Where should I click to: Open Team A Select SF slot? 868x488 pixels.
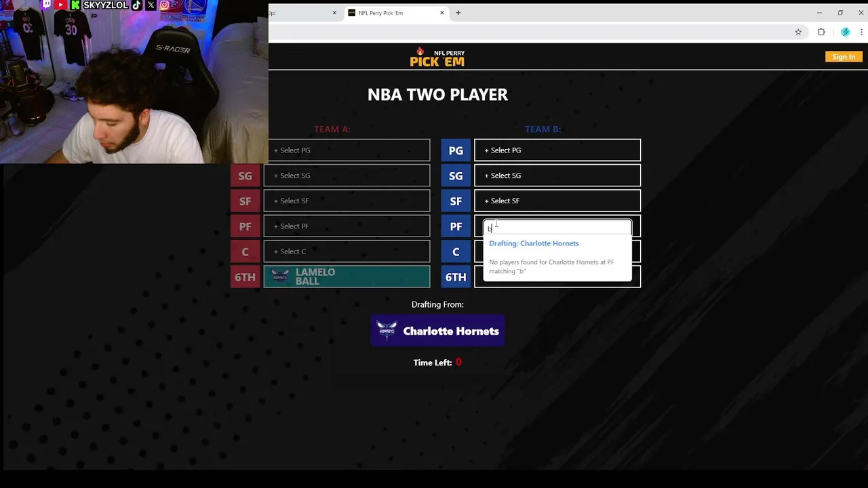click(x=347, y=201)
